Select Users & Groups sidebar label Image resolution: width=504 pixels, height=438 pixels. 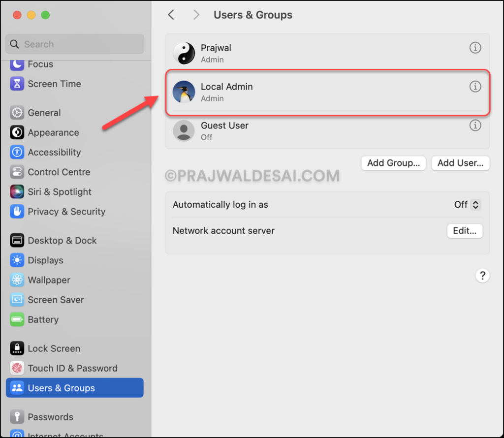tap(62, 388)
